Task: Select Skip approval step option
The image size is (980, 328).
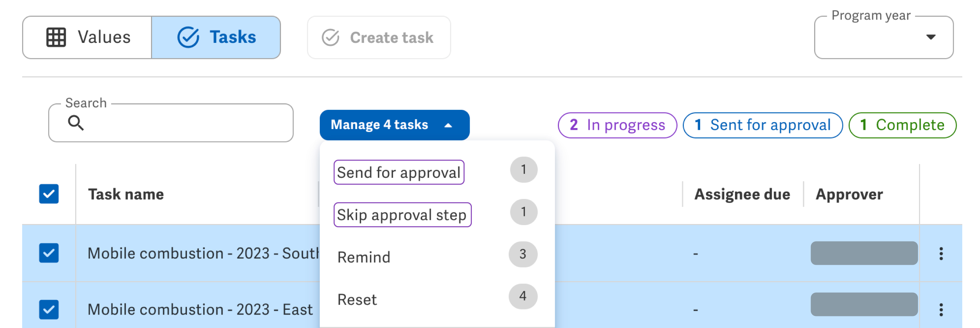Action: tap(402, 215)
